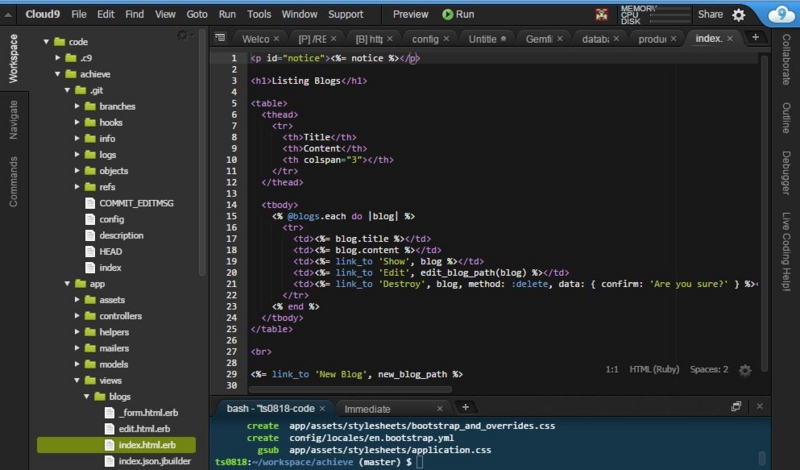Select the description file
This screenshot has height=470, width=800.
coord(121,236)
